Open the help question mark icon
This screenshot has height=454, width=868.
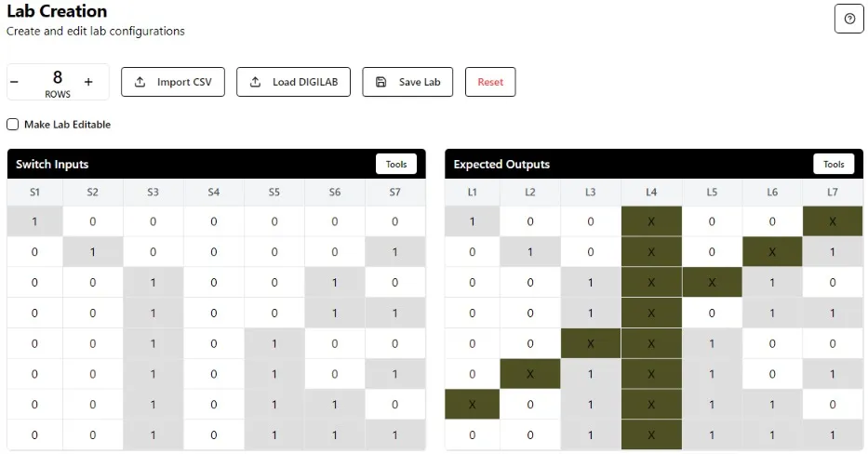(x=848, y=19)
